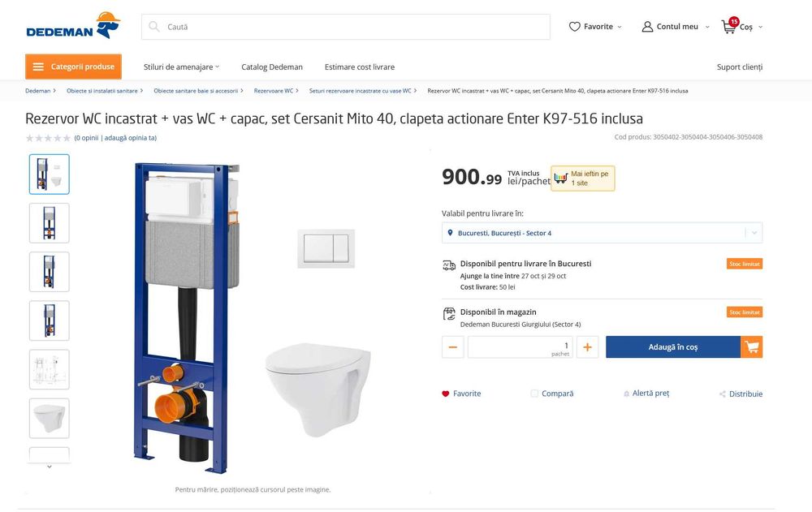Open the Categorii produse menu
Image resolution: width=812 pixels, height=512 pixels.
pos(74,67)
